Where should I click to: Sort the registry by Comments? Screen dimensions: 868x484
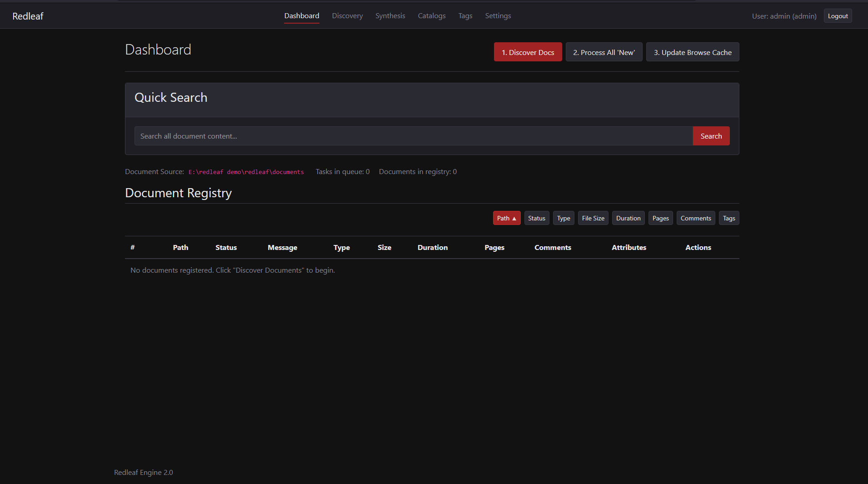[x=695, y=218]
